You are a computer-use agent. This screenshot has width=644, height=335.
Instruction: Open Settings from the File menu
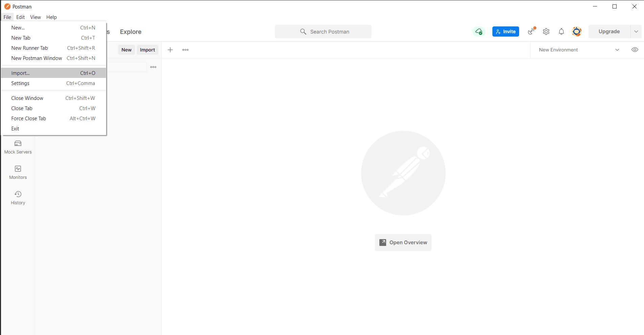click(53, 83)
